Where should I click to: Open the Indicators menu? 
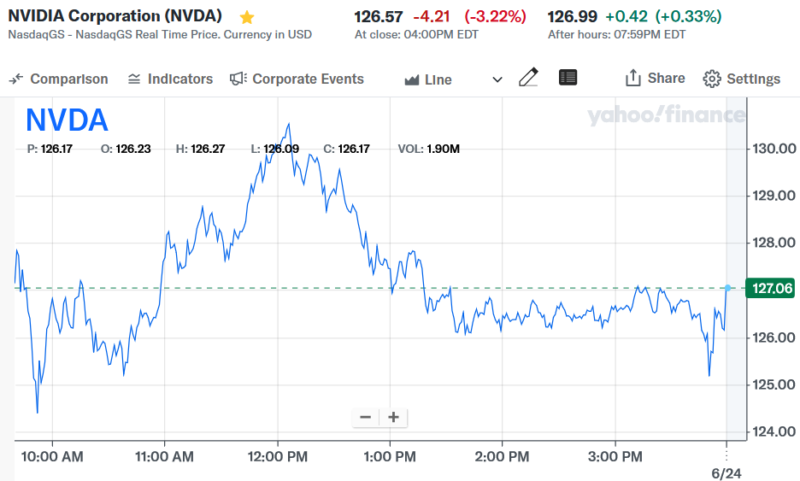click(x=170, y=79)
